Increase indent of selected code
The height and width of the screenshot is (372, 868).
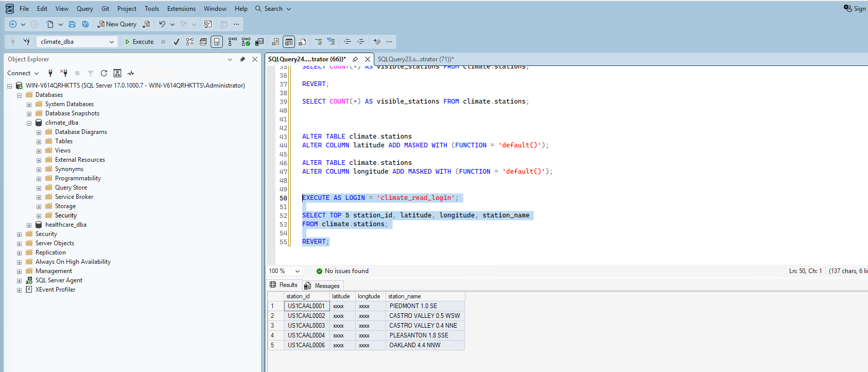(x=360, y=42)
